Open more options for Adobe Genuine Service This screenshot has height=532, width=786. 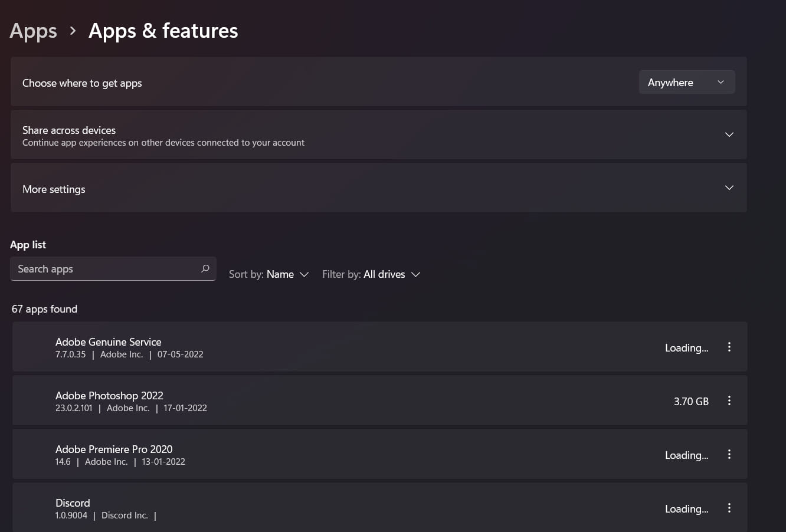(x=729, y=347)
